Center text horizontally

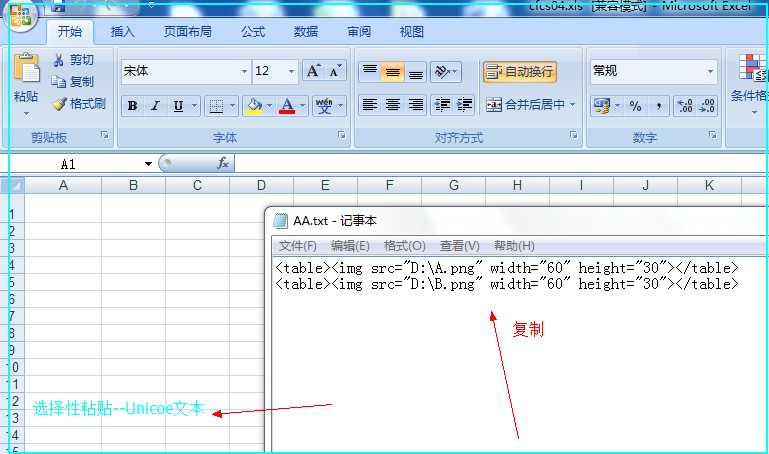[x=392, y=104]
